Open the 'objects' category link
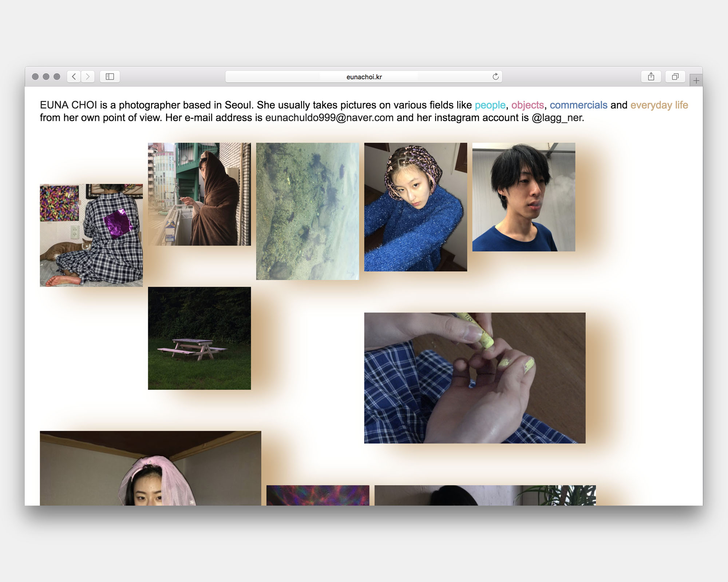Viewport: 728px width, 582px height. click(x=527, y=105)
